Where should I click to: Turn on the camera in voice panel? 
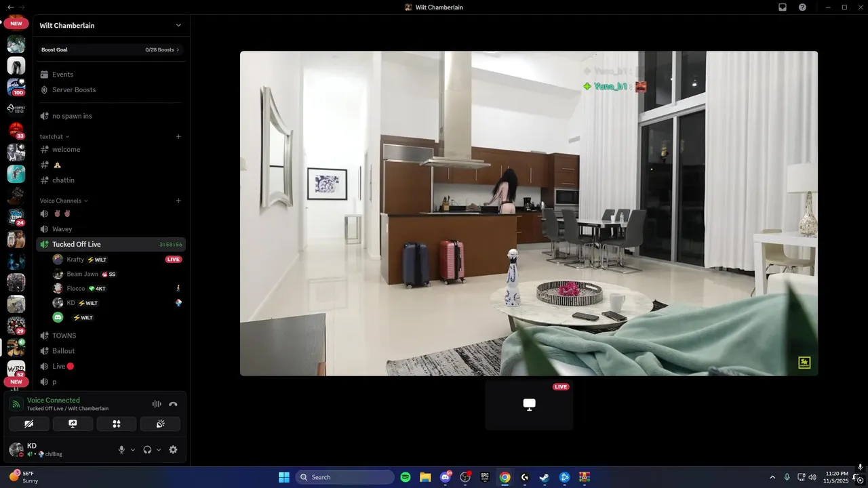pos(29,424)
